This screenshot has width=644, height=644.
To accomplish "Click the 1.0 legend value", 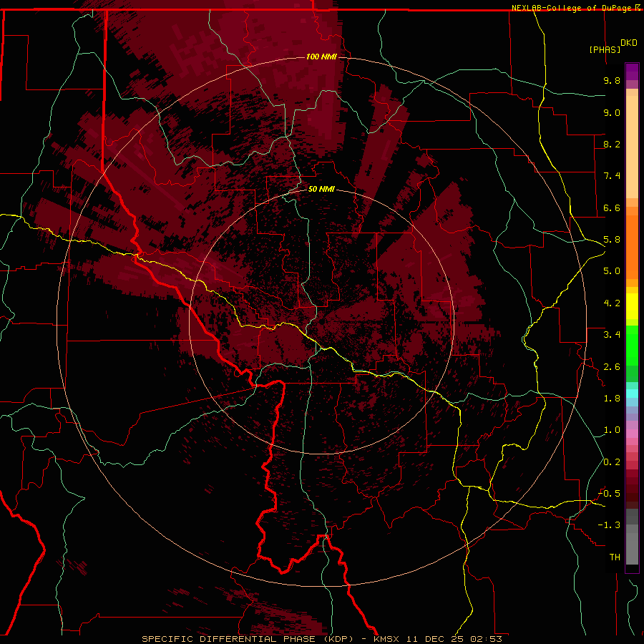I will pos(612,430).
